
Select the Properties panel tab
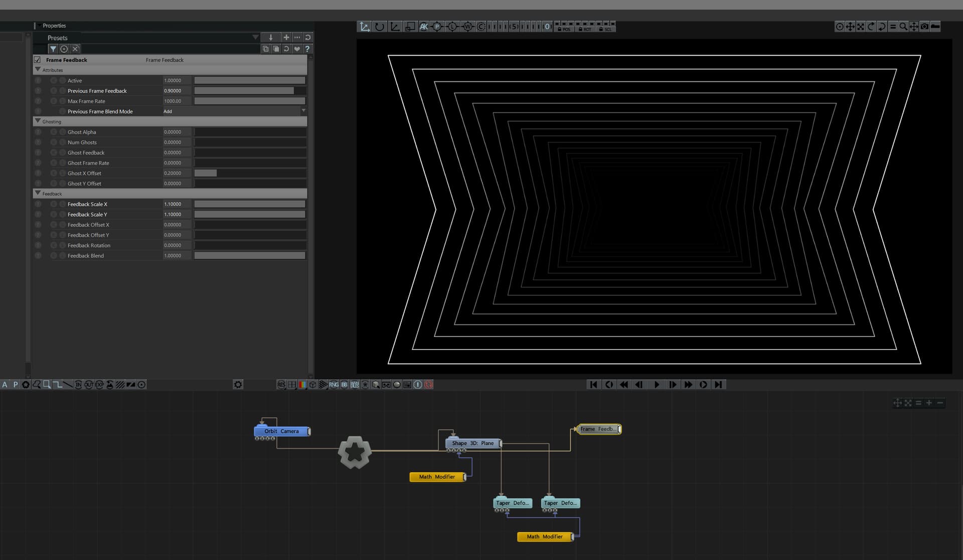coord(54,26)
